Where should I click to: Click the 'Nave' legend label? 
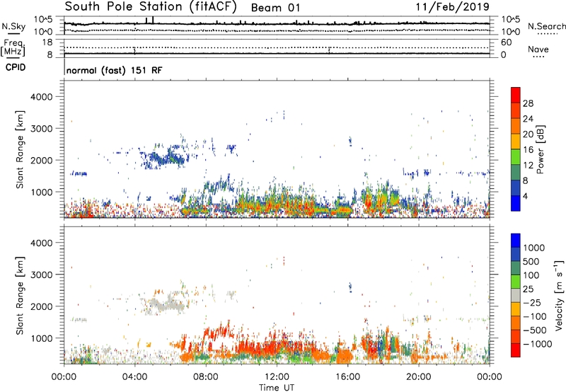point(538,49)
